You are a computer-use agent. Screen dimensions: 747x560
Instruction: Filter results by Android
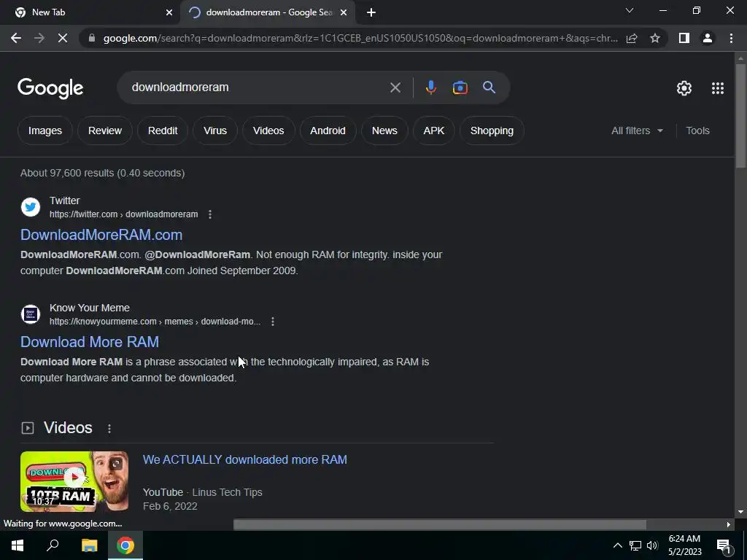click(328, 131)
